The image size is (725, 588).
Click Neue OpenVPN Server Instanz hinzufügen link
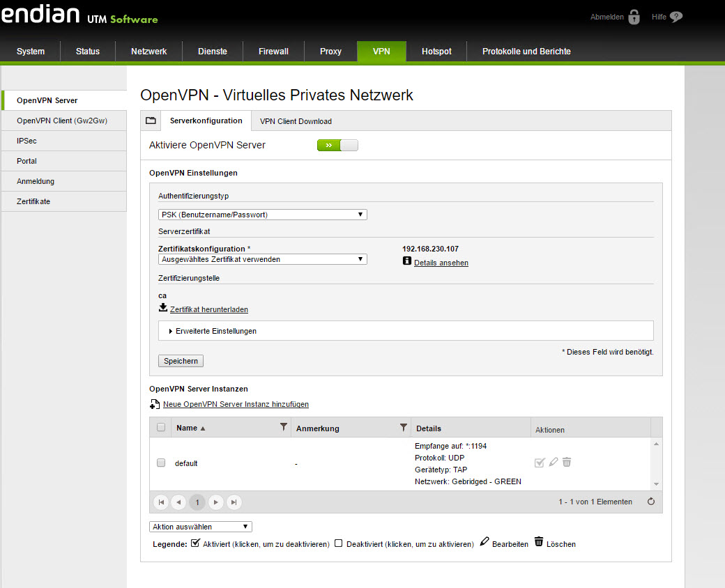(x=236, y=404)
